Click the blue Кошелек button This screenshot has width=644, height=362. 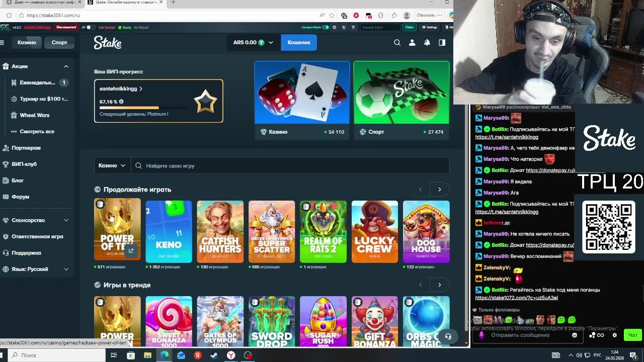pos(299,43)
